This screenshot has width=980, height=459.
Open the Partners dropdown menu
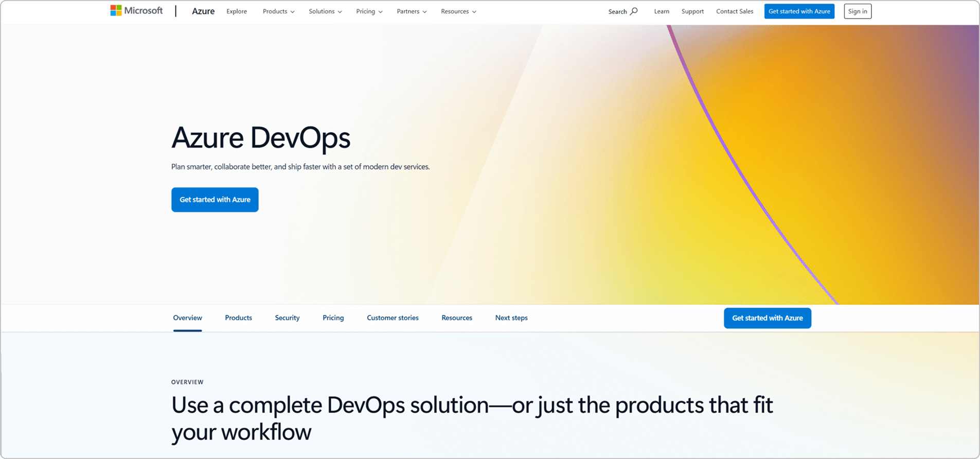tap(412, 11)
